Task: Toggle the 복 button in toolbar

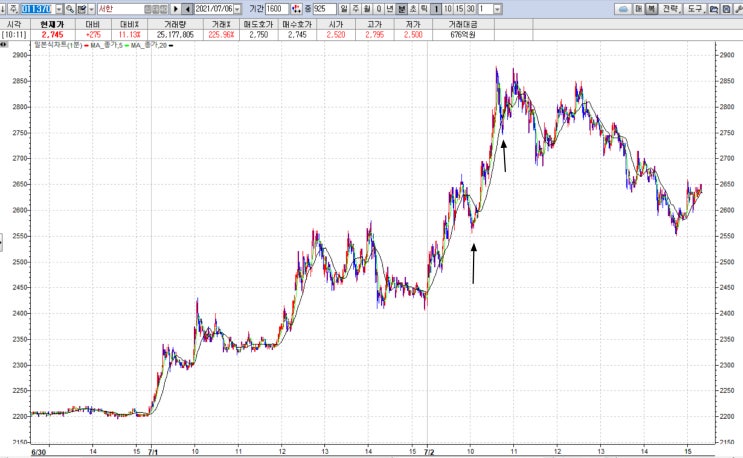Action: click(x=652, y=9)
